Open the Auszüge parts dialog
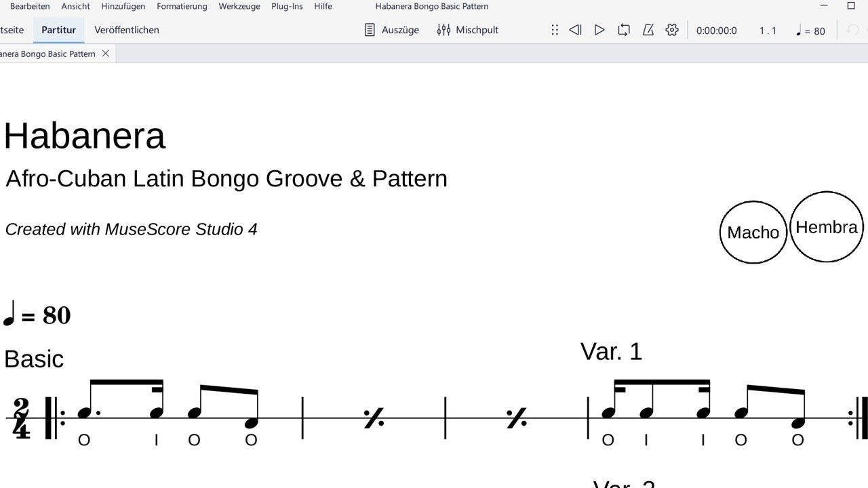The height and width of the screenshot is (488, 868). pos(392,30)
